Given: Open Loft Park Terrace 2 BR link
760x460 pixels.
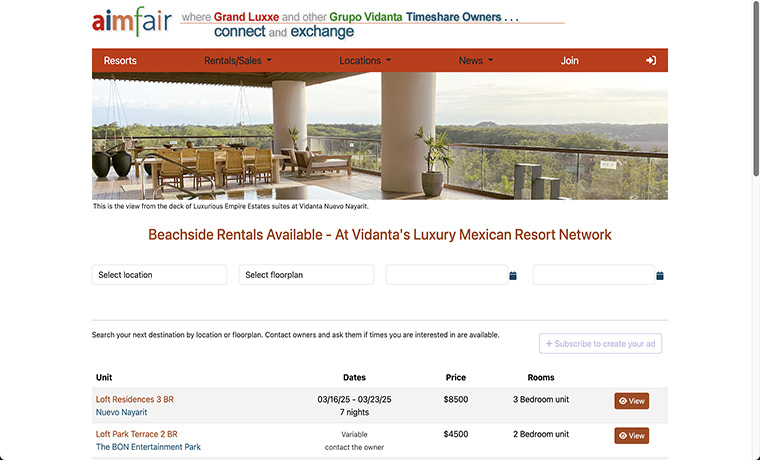Looking at the screenshot, I should pos(137,434).
